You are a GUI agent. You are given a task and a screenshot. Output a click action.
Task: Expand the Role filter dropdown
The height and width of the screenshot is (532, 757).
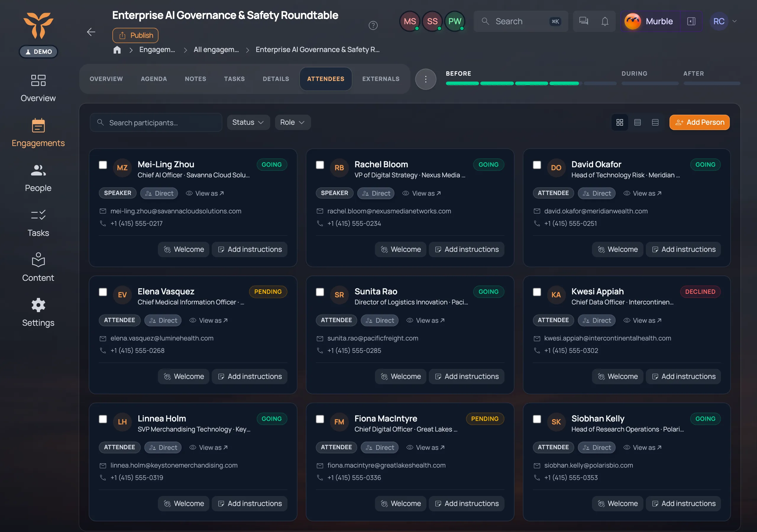tap(292, 122)
